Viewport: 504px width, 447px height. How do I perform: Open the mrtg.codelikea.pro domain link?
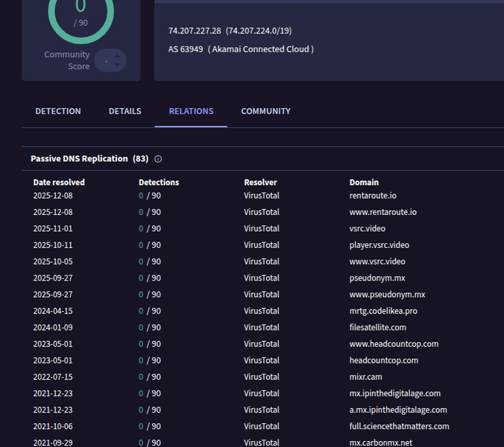coord(383,311)
